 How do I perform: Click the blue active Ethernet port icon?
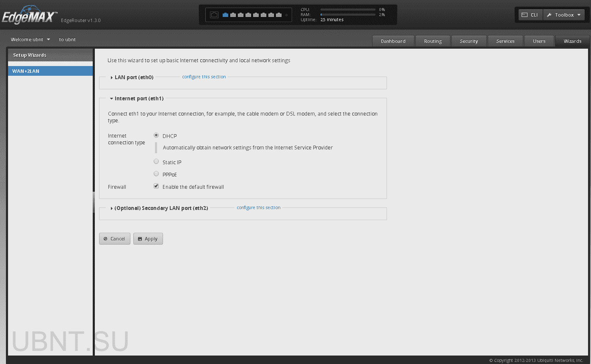(x=225, y=15)
